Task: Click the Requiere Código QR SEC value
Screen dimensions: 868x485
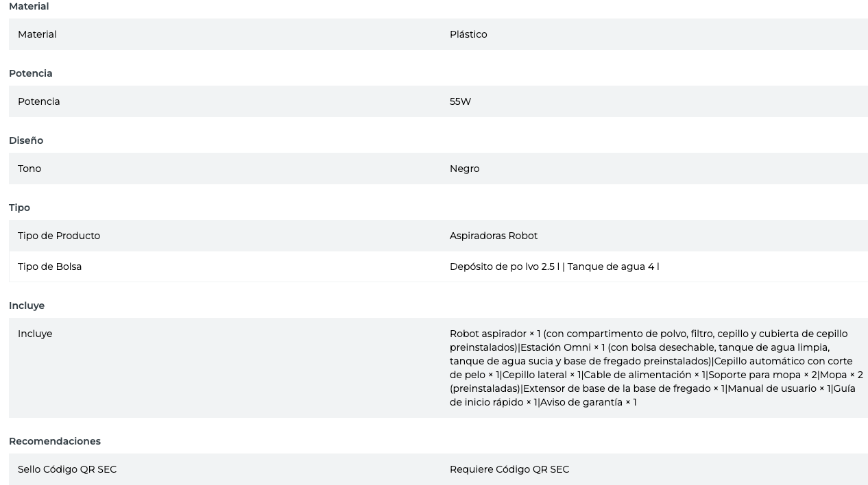Action: (509, 469)
